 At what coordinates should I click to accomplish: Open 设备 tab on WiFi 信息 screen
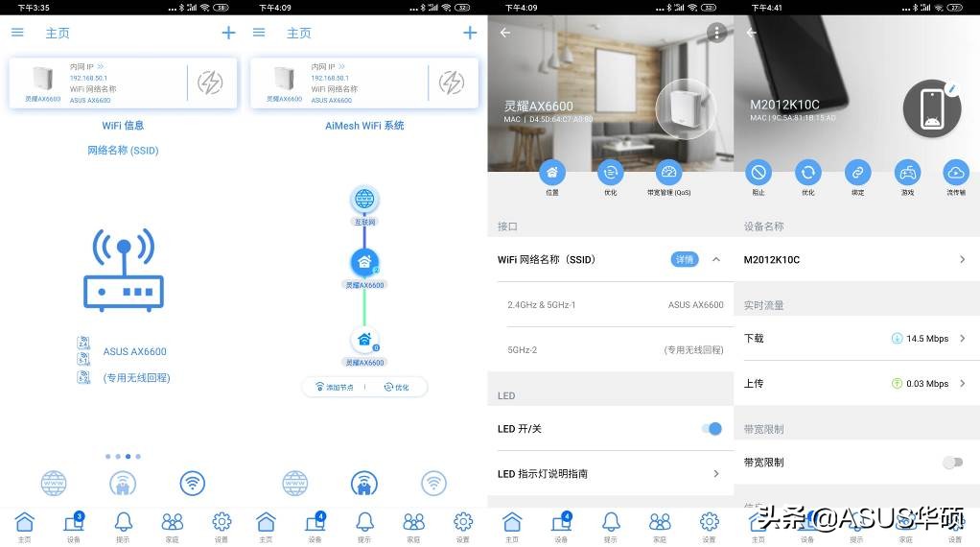[74, 527]
